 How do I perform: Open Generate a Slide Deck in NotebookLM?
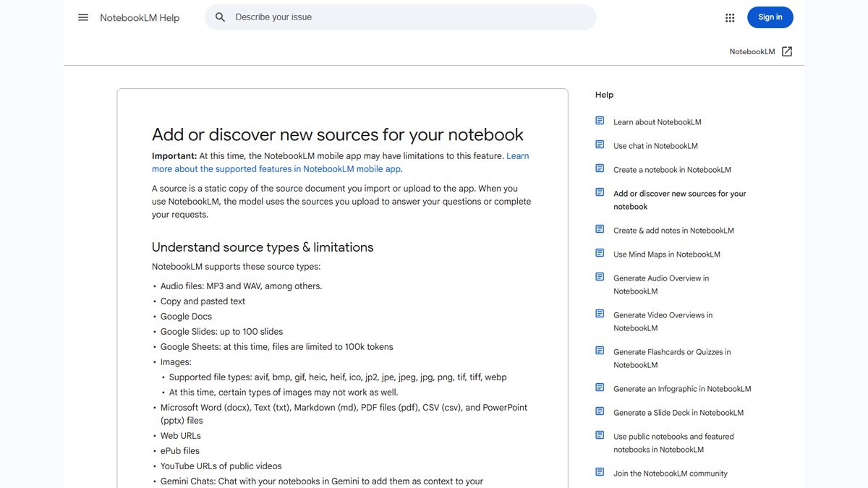pyautogui.click(x=678, y=413)
